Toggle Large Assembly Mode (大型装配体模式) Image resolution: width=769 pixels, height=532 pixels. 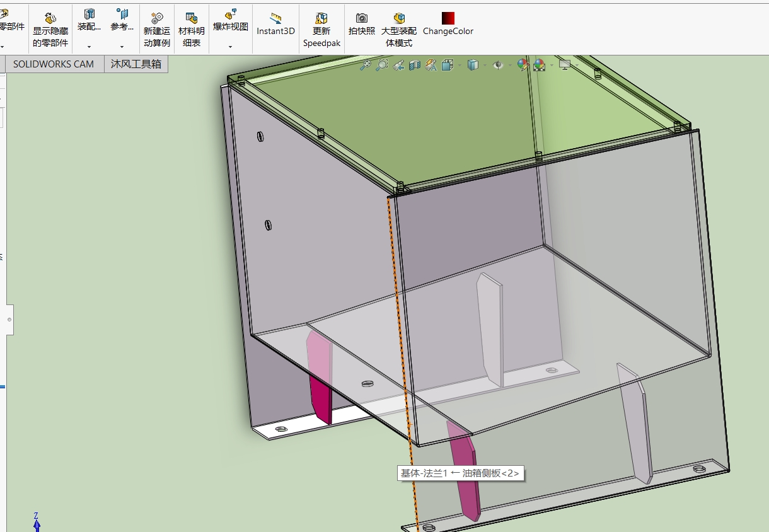(399, 30)
